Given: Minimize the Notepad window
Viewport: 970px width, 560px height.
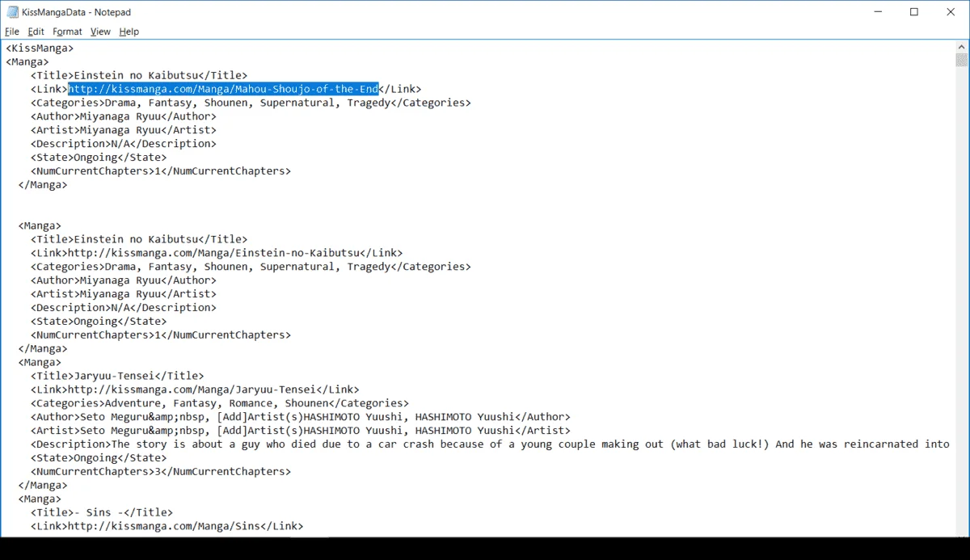Looking at the screenshot, I should point(877,12).
